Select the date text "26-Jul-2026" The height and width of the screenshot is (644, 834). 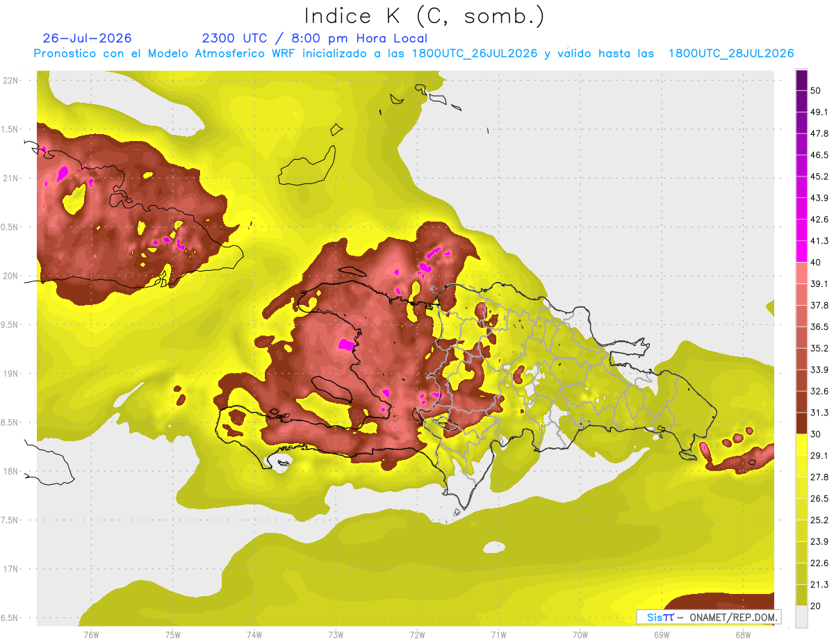coord(87,38)
